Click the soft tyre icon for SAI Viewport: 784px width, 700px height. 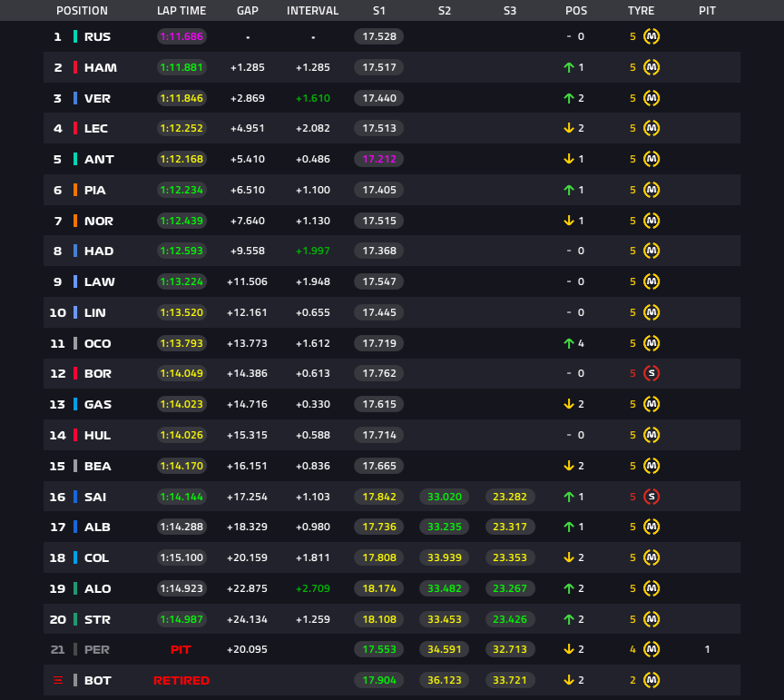point(651,497)
